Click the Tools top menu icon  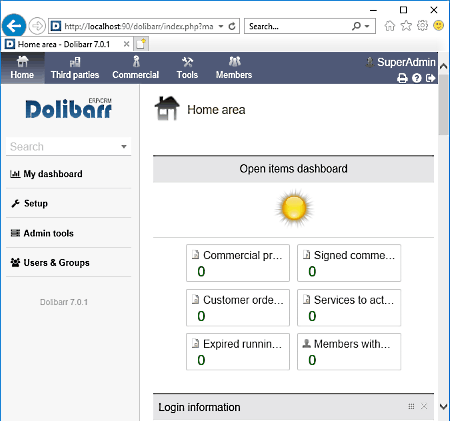tap(187, 62)
